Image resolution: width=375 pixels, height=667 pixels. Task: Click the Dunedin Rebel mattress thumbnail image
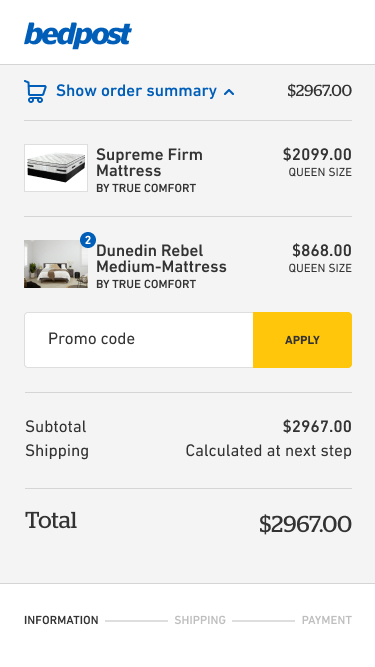[56, 264]
